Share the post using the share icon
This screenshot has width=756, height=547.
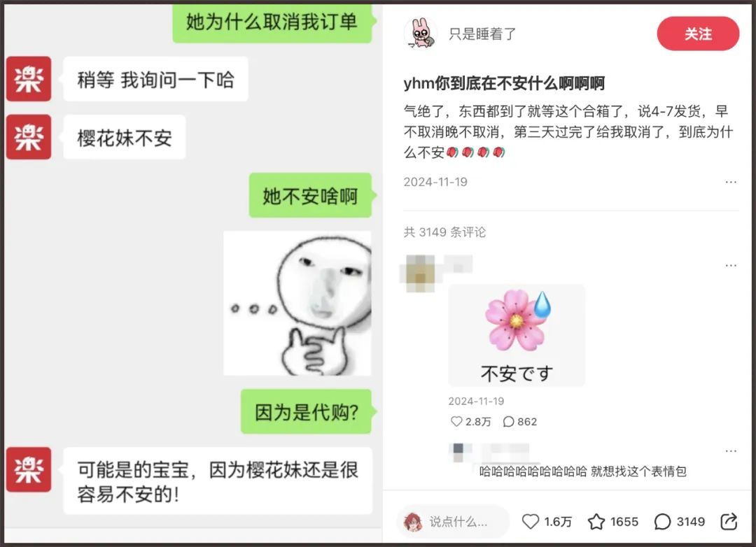pyautogui.click(x=729, y=521)
